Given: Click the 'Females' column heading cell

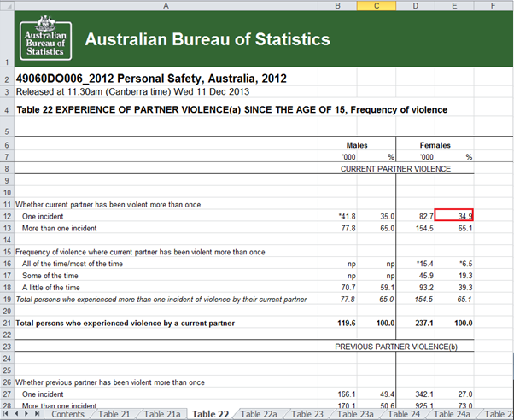Looking at the screenshot, I should point(435,145).
